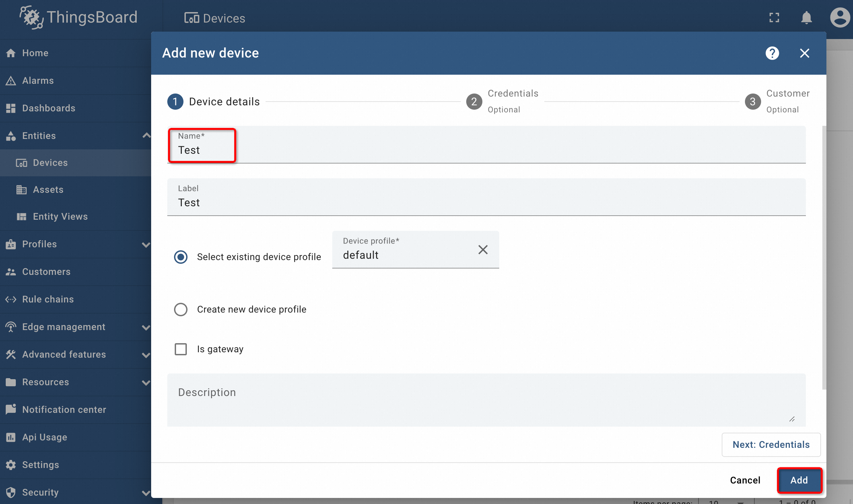Open notifications bell icon
This screenshot has height=504, width=853.
coord(807,17)
